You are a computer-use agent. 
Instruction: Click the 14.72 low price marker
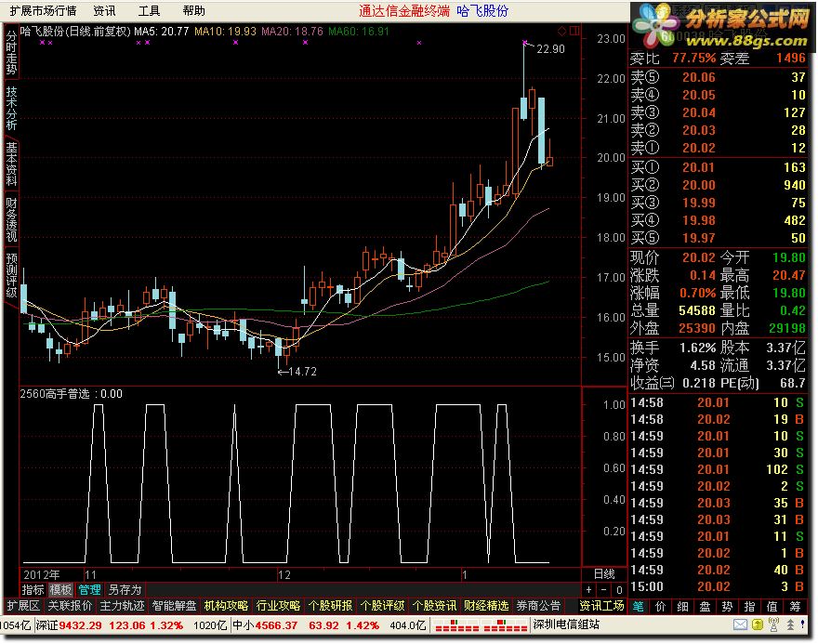coord(303,372)
